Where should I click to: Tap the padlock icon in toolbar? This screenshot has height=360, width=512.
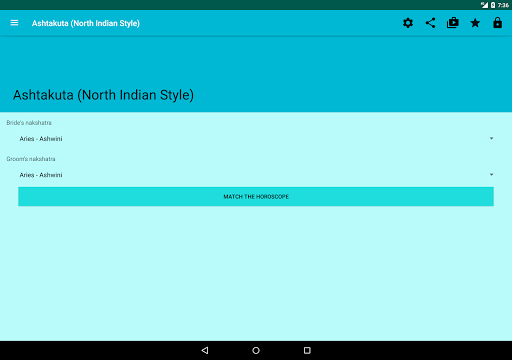pos(497,23)
